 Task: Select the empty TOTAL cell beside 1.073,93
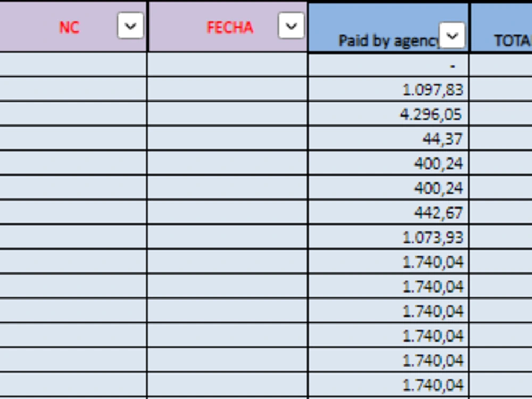(x=502, y=237)
